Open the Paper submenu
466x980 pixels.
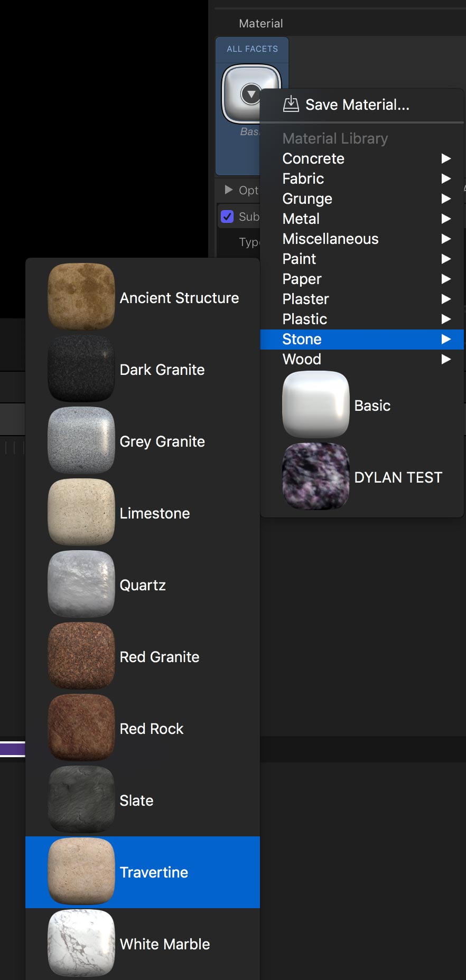click(x=362, y=279)
